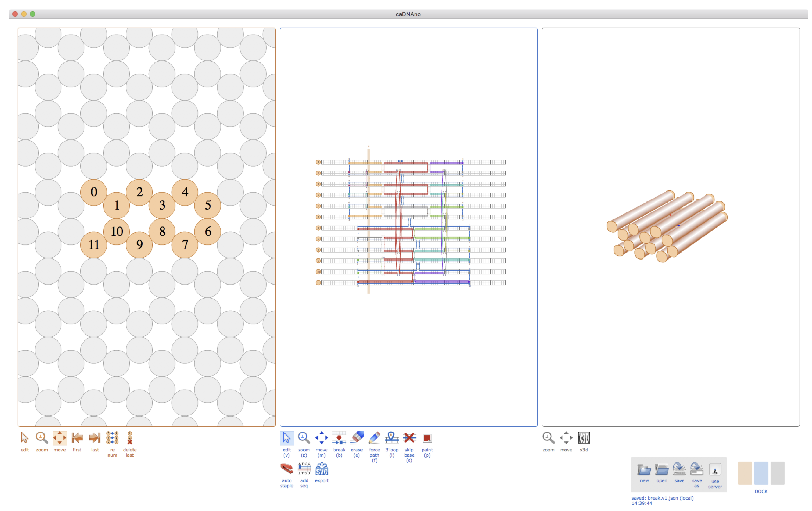Choose the 3' loop tool
The image size is (812, 511).
pos(392,438)
